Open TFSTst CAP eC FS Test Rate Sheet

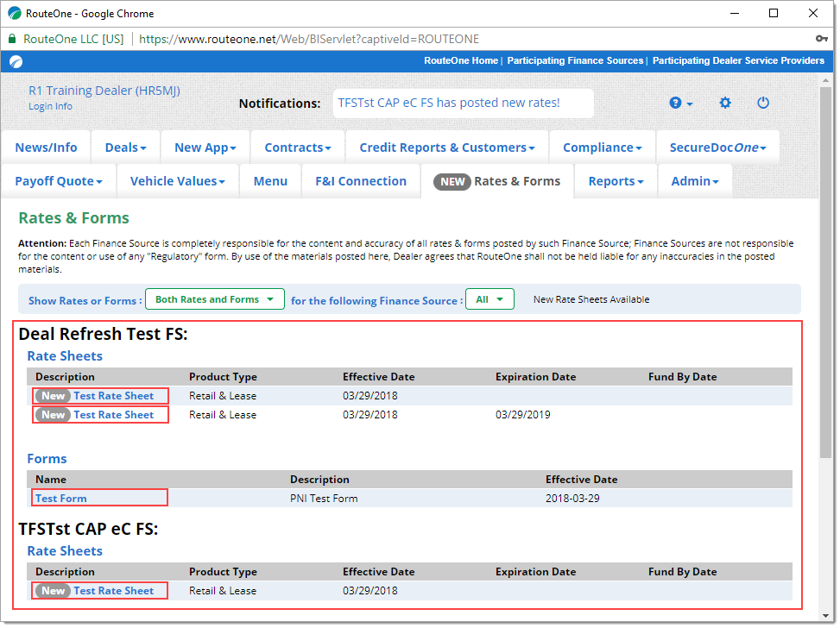114,591
